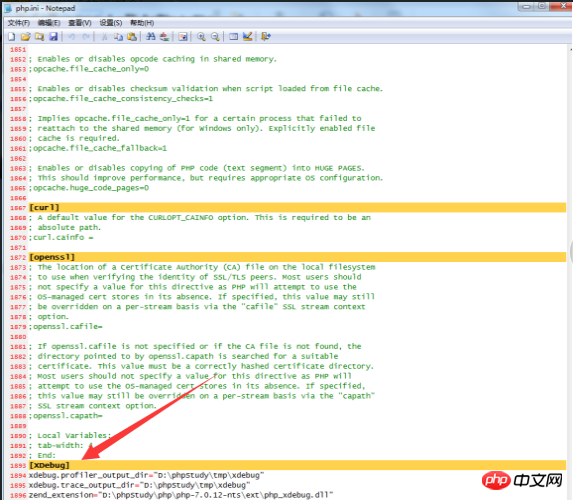Image resolution: width=573 pixels, height=500 pixels.
Task: Toggle word wrap toolbar icon
Action: click(x=183, y=37)
